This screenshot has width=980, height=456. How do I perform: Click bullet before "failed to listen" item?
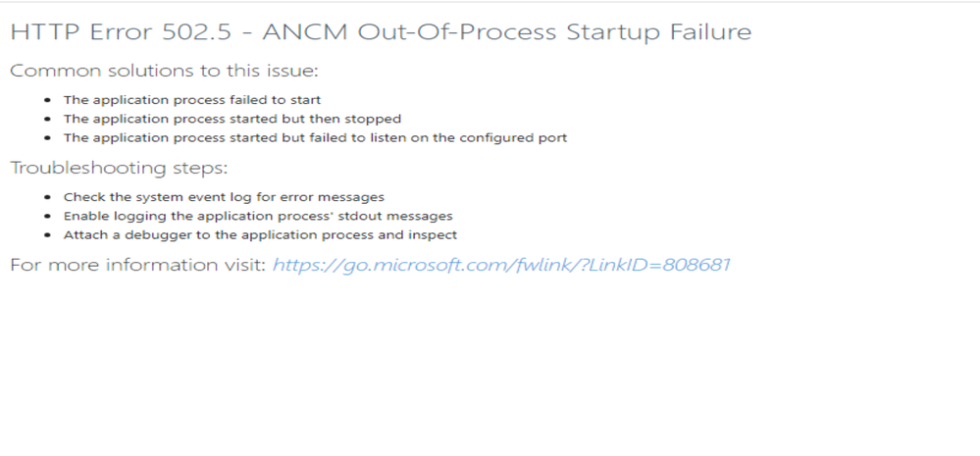point(48,138)
